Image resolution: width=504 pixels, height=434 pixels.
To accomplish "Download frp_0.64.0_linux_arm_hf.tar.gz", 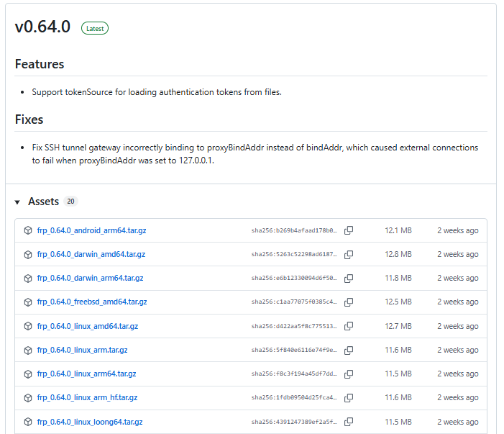I will click(x=87, y=397).
